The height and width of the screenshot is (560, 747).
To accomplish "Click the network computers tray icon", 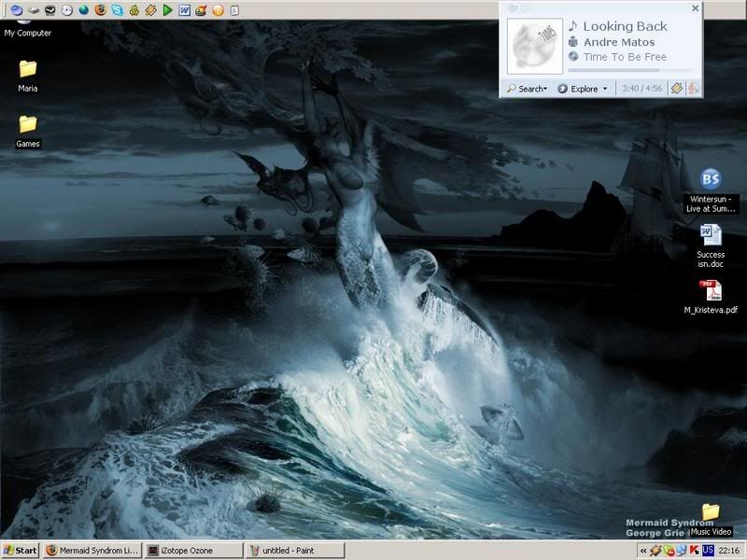I will (682, 551).
